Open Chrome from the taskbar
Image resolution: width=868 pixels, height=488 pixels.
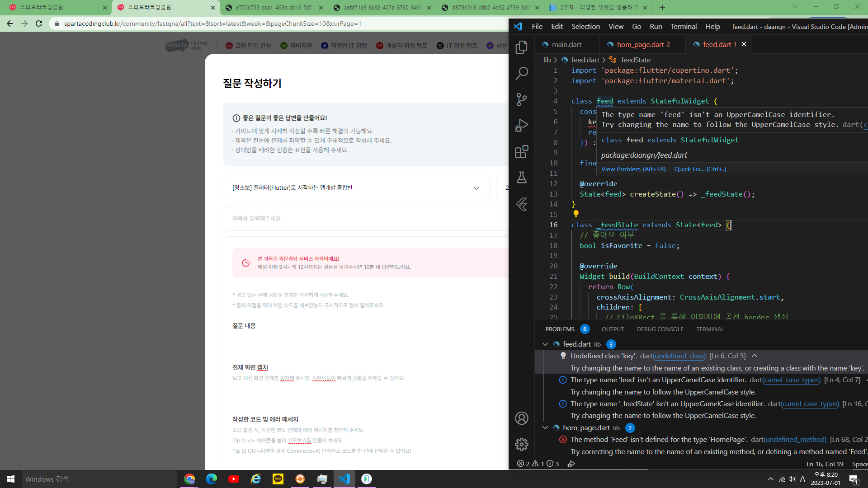[189, 479]
